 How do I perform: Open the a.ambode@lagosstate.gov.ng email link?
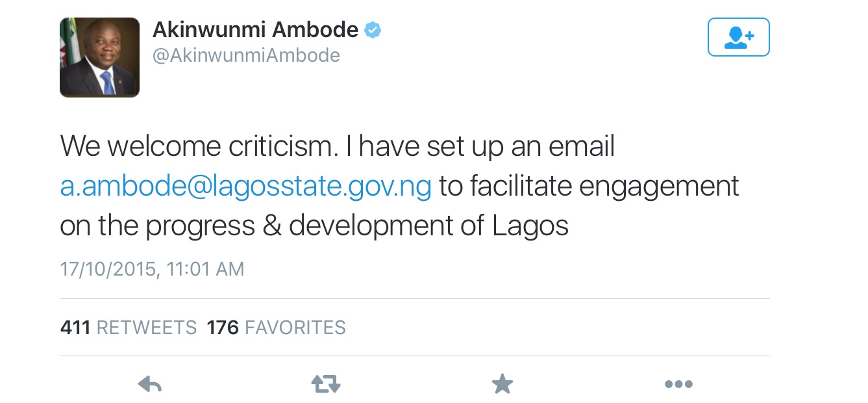(245, 187)
